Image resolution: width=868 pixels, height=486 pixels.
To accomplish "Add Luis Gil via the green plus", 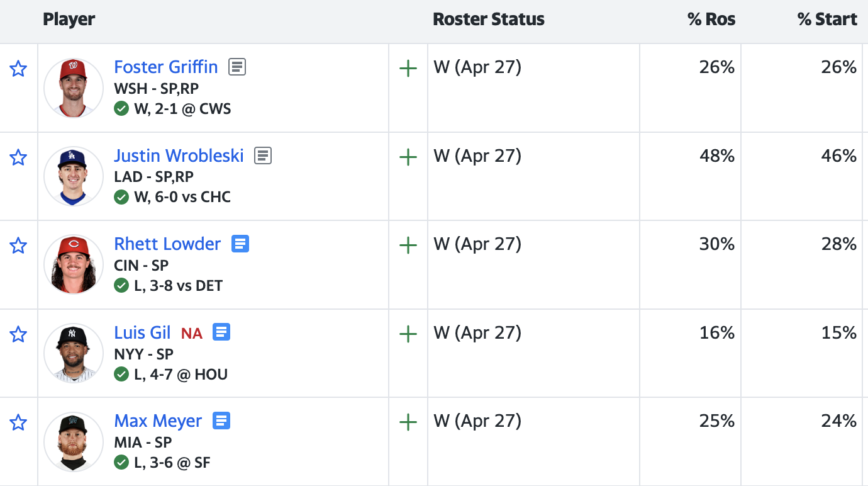I will pyautogui.click(x=408, y=334).
